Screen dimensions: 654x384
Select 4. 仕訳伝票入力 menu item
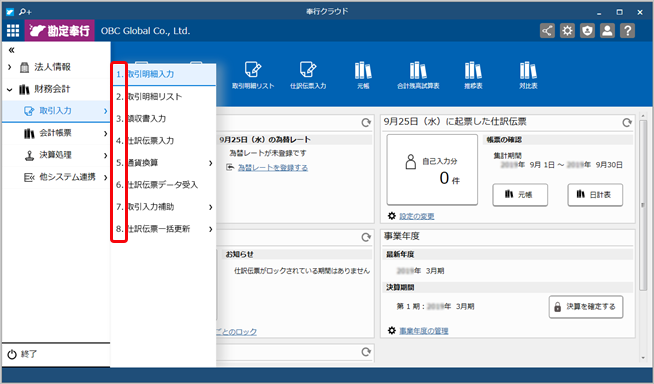pyautogui.click(x=164, y=141)
